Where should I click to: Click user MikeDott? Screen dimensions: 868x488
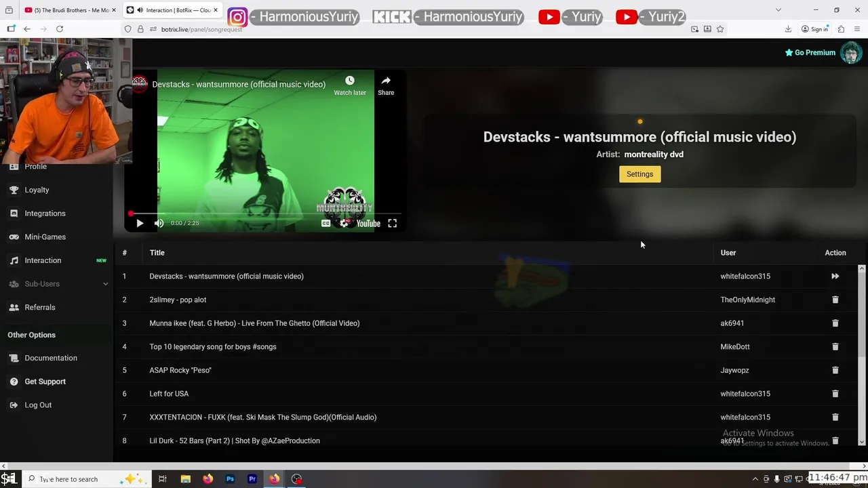click(x=734, y=346)
